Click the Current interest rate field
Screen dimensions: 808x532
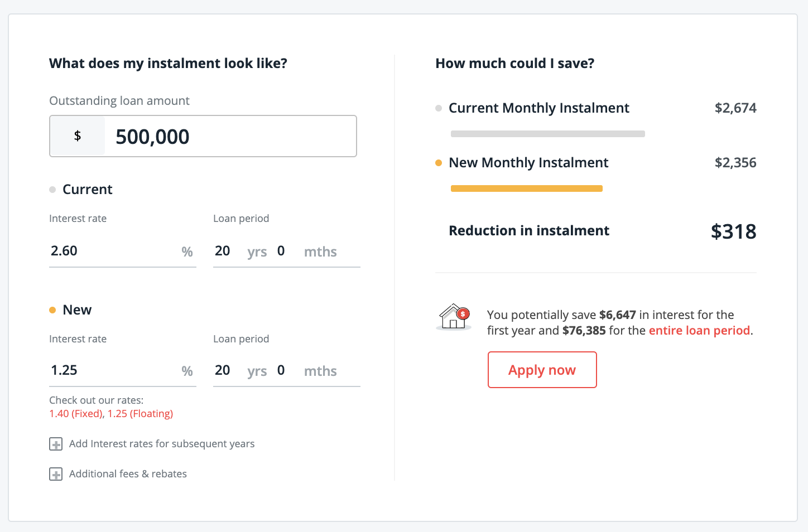pos(112,252)
